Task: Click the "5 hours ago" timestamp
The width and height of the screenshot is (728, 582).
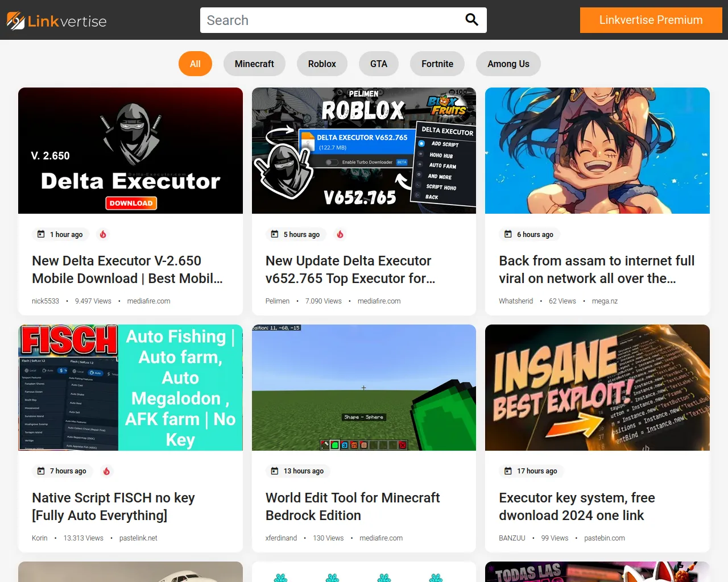Action: point(301,234)
